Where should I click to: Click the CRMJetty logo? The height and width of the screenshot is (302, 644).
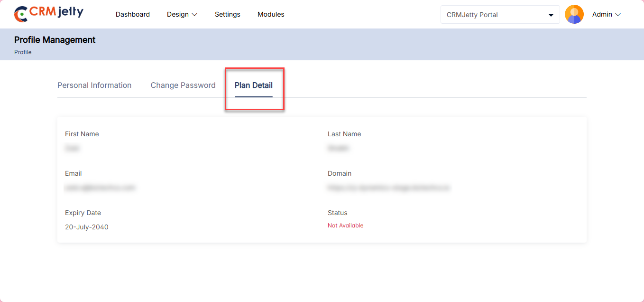[48, 14]
